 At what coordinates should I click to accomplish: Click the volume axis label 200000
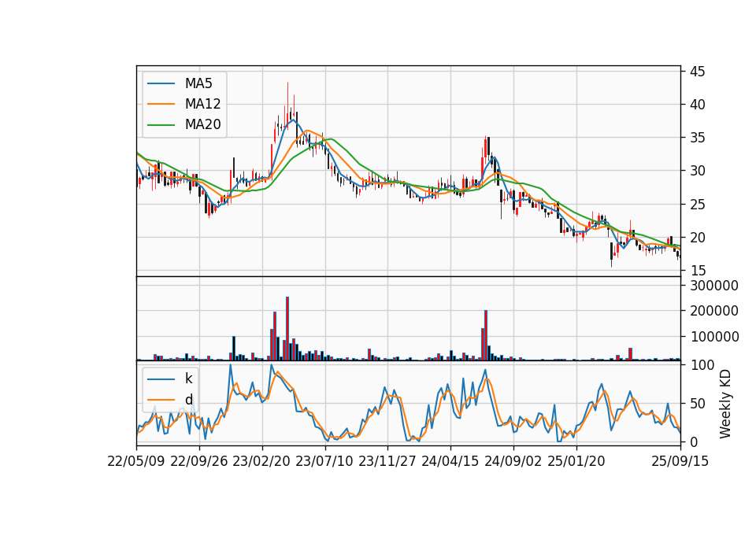[x=714, y=312]
